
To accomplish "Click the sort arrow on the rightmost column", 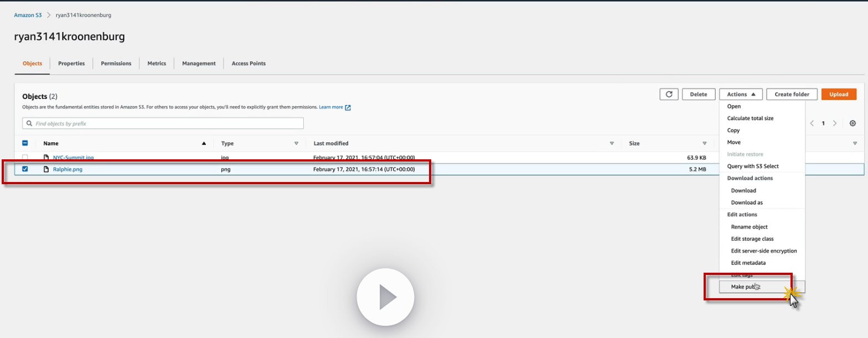I will point(855,143).
